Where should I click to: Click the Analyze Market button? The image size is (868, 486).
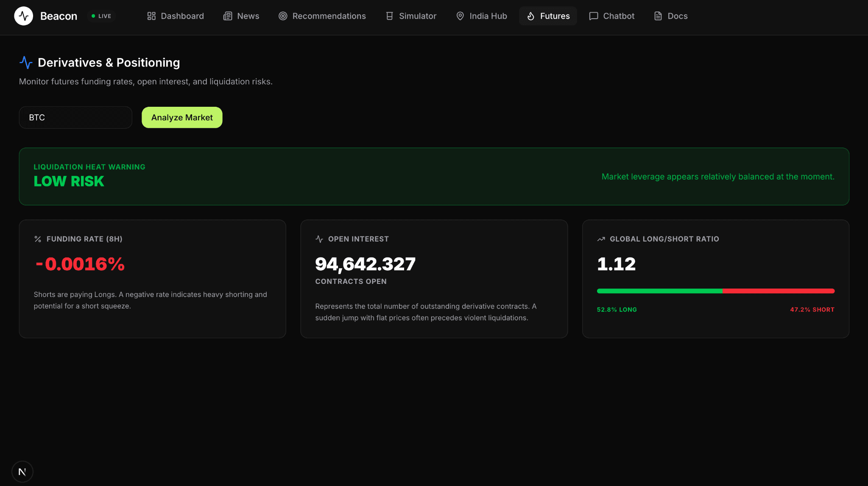tap(182, 117)
